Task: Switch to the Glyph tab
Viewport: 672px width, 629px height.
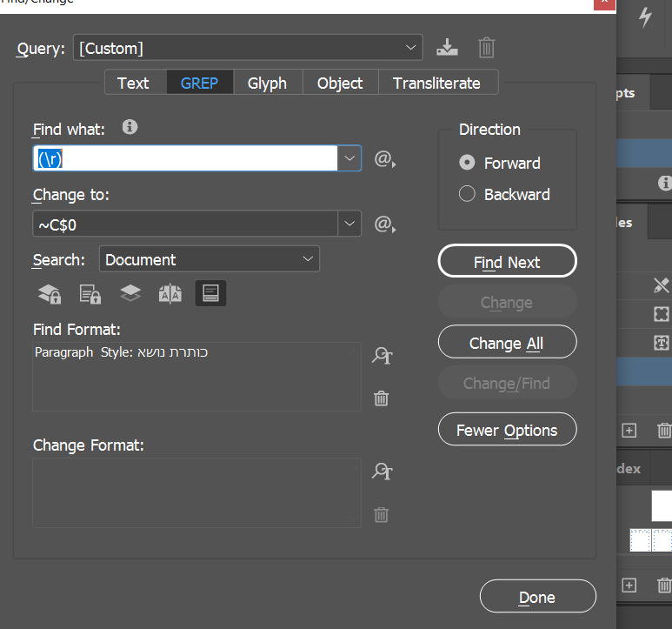Action: 267,83
